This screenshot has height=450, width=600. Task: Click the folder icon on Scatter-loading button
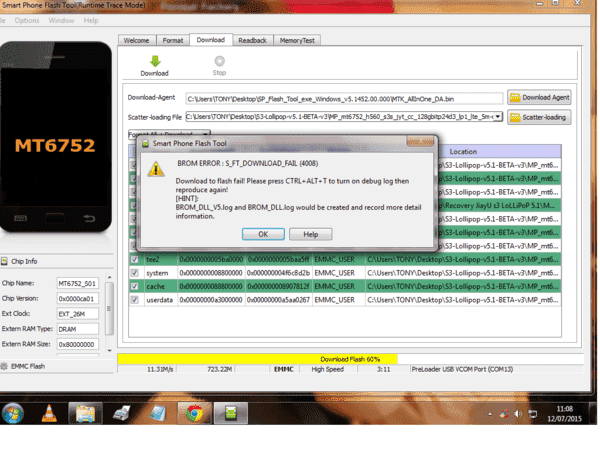[x=515, y=117]
